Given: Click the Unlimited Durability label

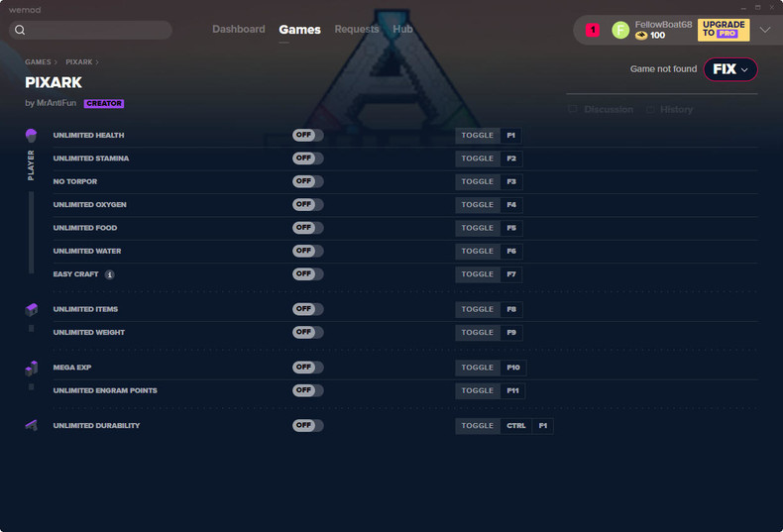Looking at the screenshot, I should point(96,425).
